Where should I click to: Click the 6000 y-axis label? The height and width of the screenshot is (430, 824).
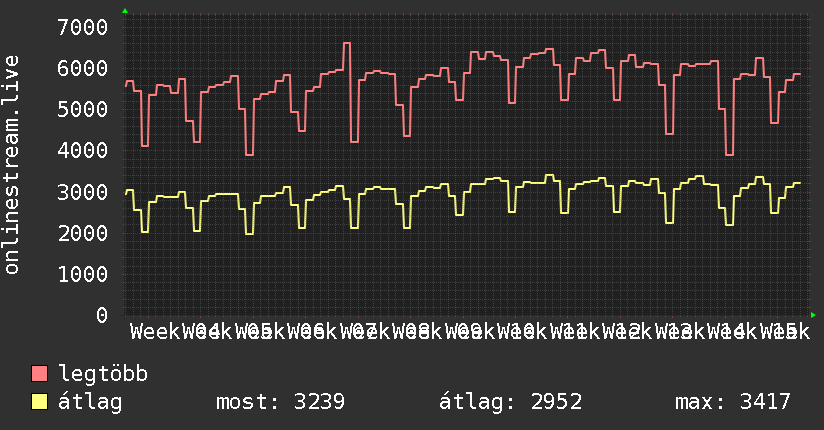(83, 68)
